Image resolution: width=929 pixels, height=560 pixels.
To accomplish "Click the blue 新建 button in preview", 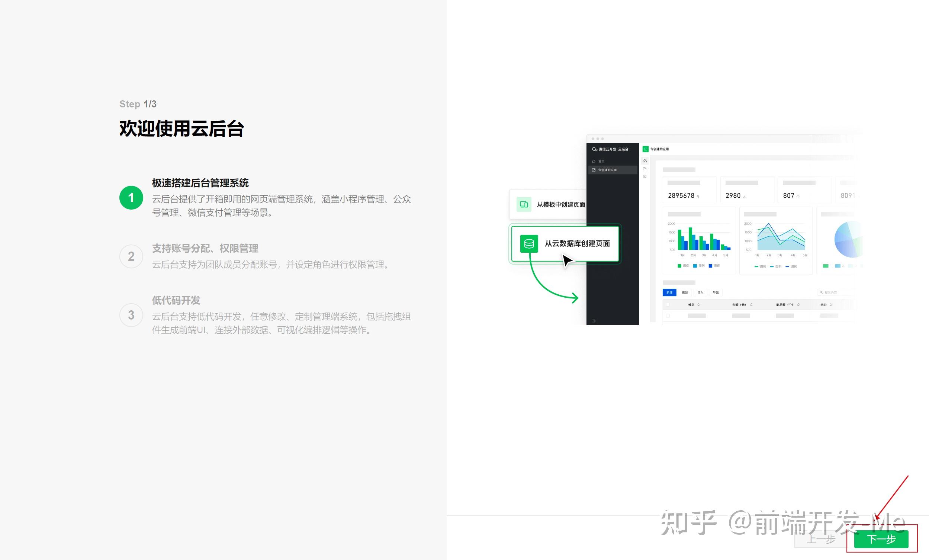I will 669,292.
